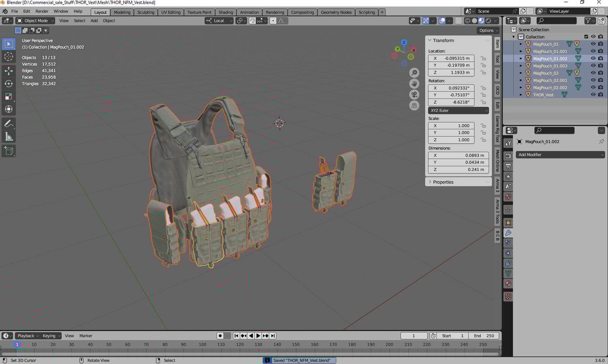This screenshot has width=608, height=364.
Task: Choose the Add Cube tool
Action: 9,151
